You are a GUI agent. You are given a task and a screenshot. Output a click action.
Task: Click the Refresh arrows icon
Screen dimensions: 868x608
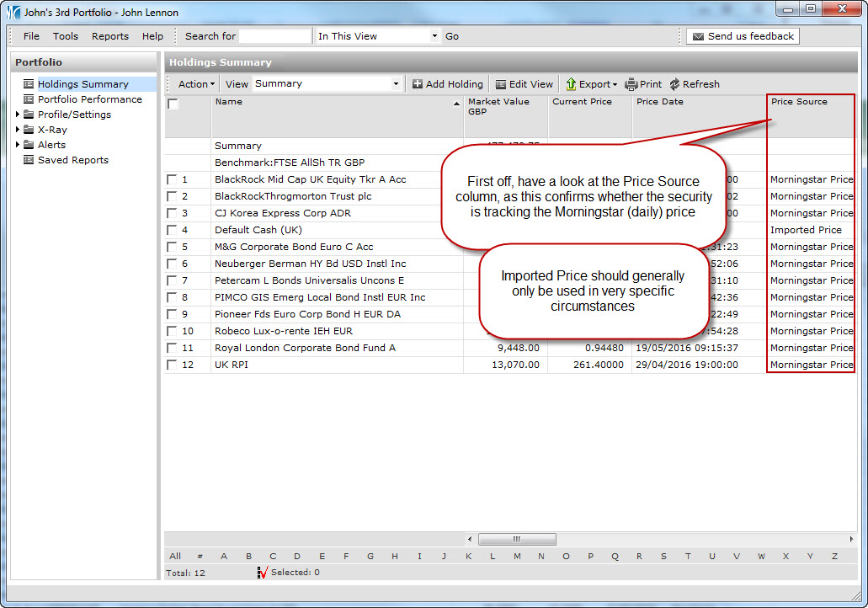pyautogui.click(x=674, y=84)
